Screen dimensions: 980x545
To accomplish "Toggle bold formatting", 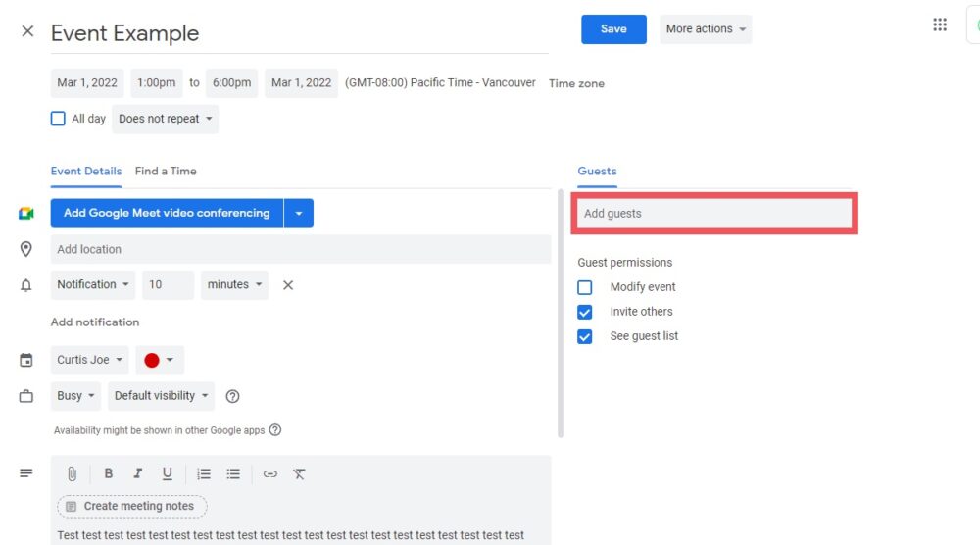I will click(x=108, y=473).
